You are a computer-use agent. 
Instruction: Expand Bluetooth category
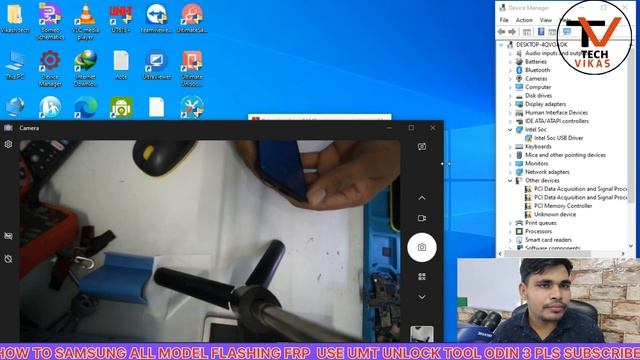pyautogui.click(x=510, y=70)
